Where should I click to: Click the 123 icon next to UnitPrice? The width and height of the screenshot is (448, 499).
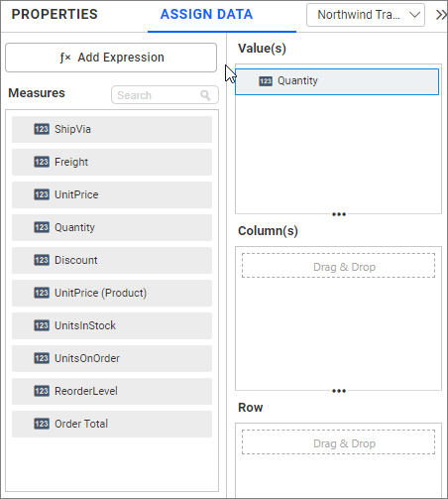click(42, 194)
